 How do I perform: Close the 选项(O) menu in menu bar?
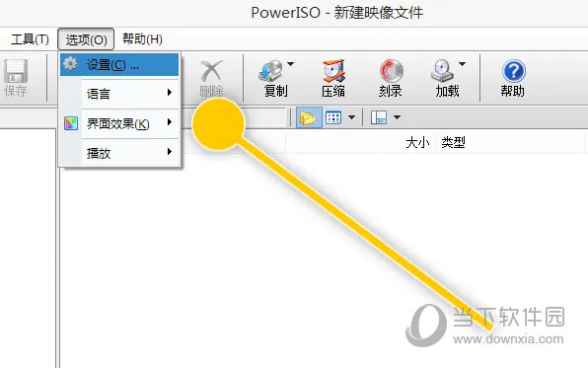click(86, 39)
